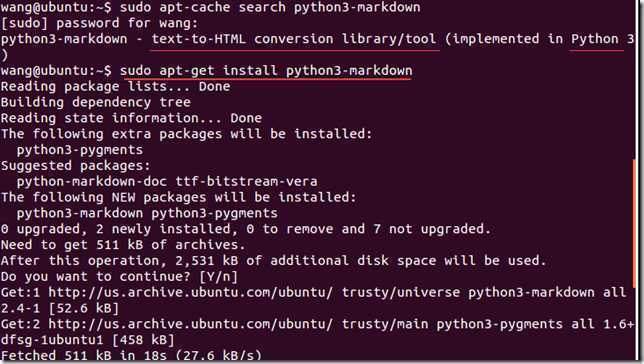Click the first wang@ubuntu prompt

[56, 7]
